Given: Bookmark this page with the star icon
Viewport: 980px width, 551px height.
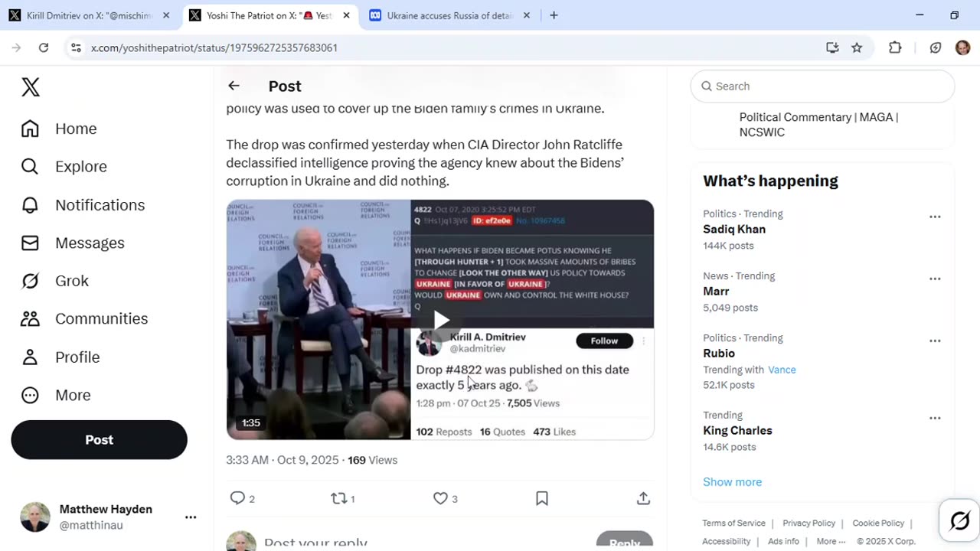Looking at the screenshot, I should coord(857,47).
